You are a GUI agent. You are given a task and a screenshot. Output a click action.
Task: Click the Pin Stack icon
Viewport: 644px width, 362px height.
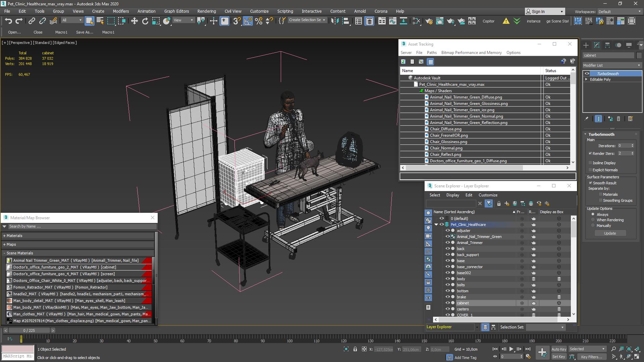(x=586, y=119)
